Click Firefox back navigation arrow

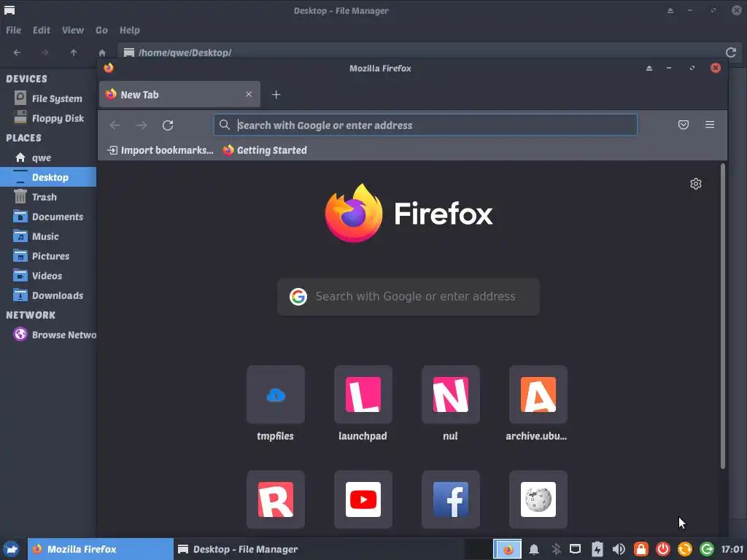click(115, 125)
